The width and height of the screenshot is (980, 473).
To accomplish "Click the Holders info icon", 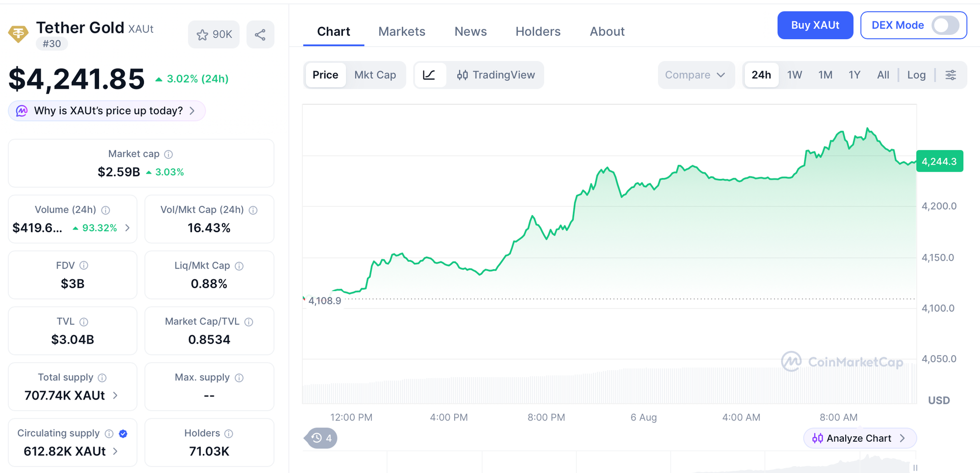I will click(229, 434).
